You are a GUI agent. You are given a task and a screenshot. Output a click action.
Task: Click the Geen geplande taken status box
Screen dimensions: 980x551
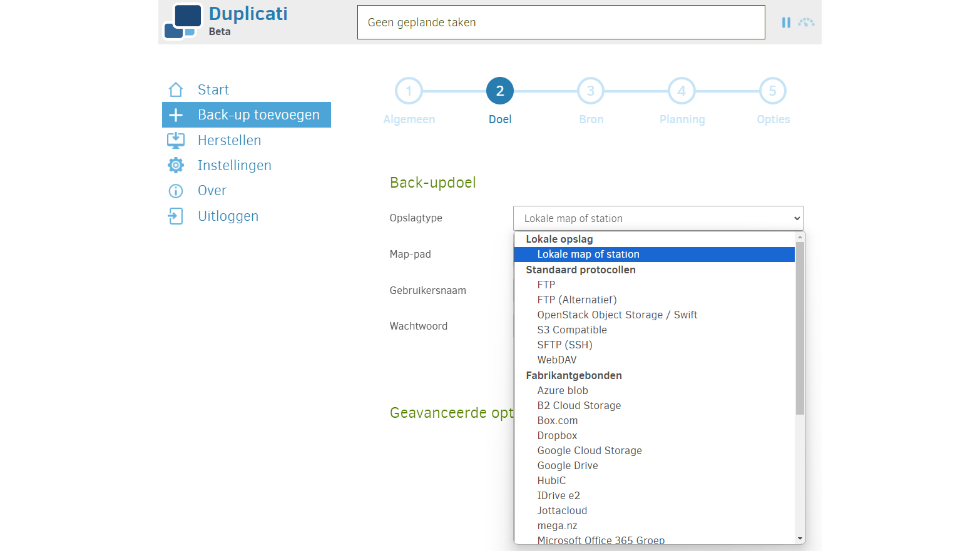[x=561, y=23]
